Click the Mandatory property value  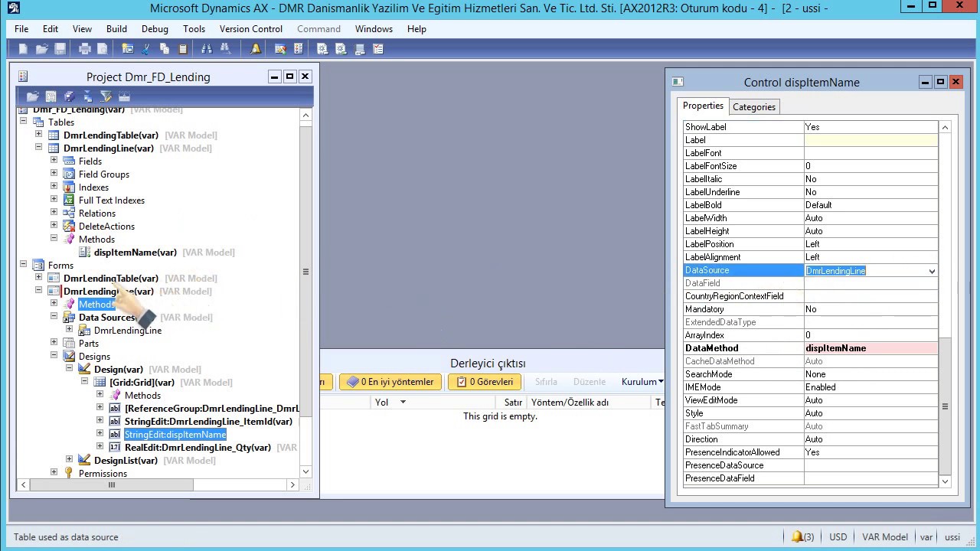pyautogui.click(x=871, y=309)
